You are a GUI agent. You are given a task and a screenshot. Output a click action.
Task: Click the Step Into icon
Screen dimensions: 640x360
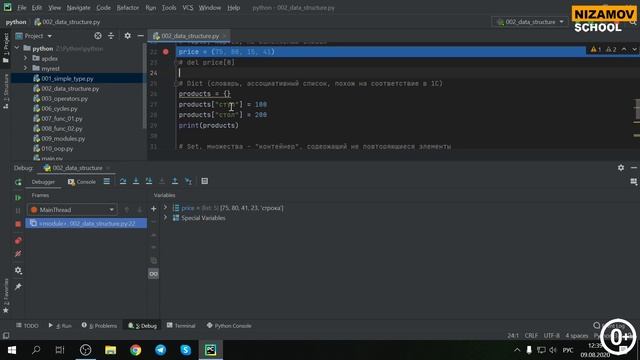pyautogui.click(x=136, y=181)
